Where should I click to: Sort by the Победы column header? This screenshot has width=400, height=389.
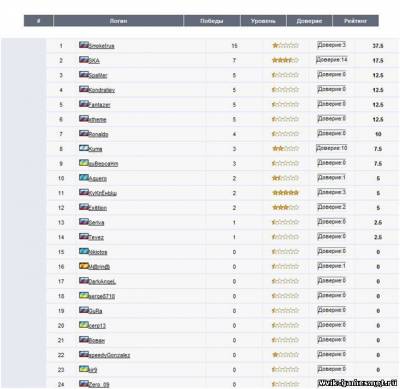212,21
